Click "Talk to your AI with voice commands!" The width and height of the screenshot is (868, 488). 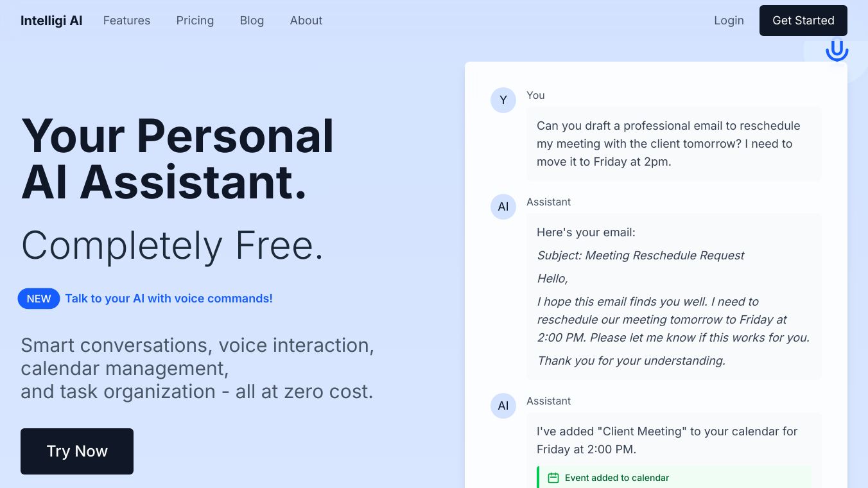pos(169,299)
